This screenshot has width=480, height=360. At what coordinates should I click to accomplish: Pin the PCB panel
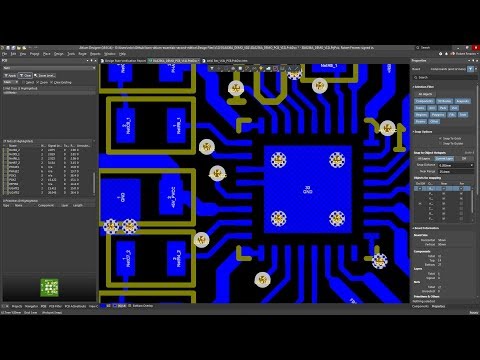[x=91, y=61]
